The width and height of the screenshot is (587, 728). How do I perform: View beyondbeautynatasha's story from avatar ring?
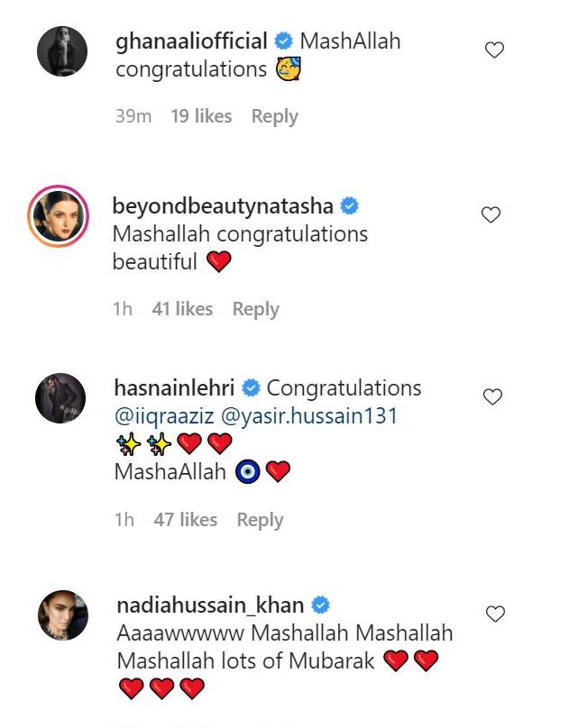tap(58, 216)
